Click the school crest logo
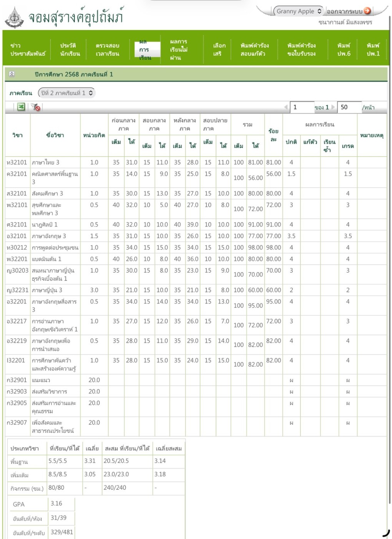 (x=14, y=18)
